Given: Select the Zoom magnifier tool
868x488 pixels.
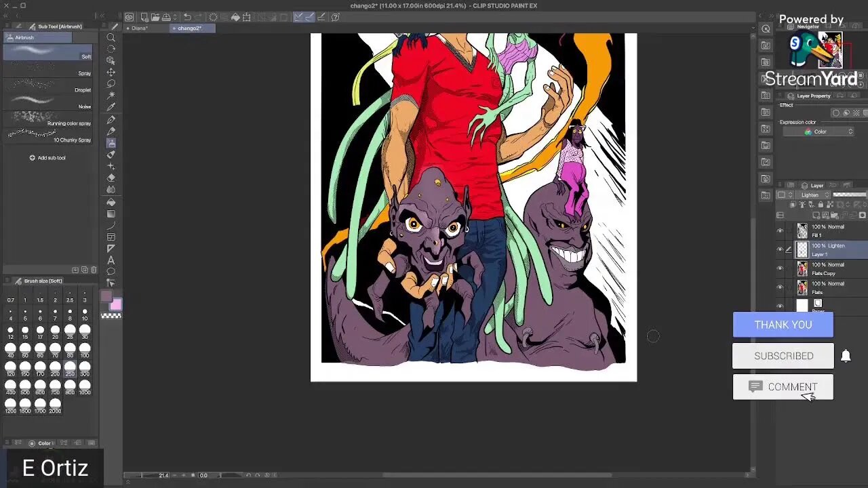Looking at the screenshot, I should pyautogui.click(x=111, y=37).
